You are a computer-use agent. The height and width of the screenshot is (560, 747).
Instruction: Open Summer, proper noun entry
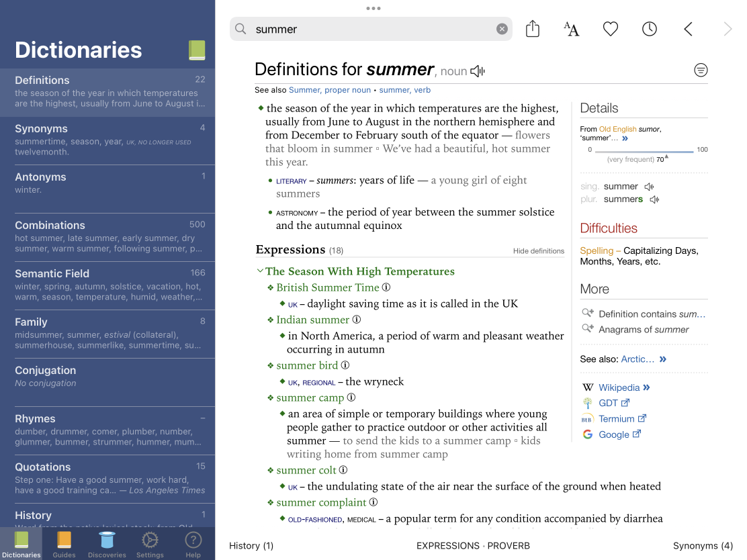click(330, 90)
